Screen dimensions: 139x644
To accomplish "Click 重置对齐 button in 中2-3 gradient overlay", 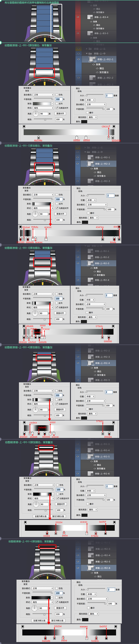I will pyautogui.click(x=60, y=313).
